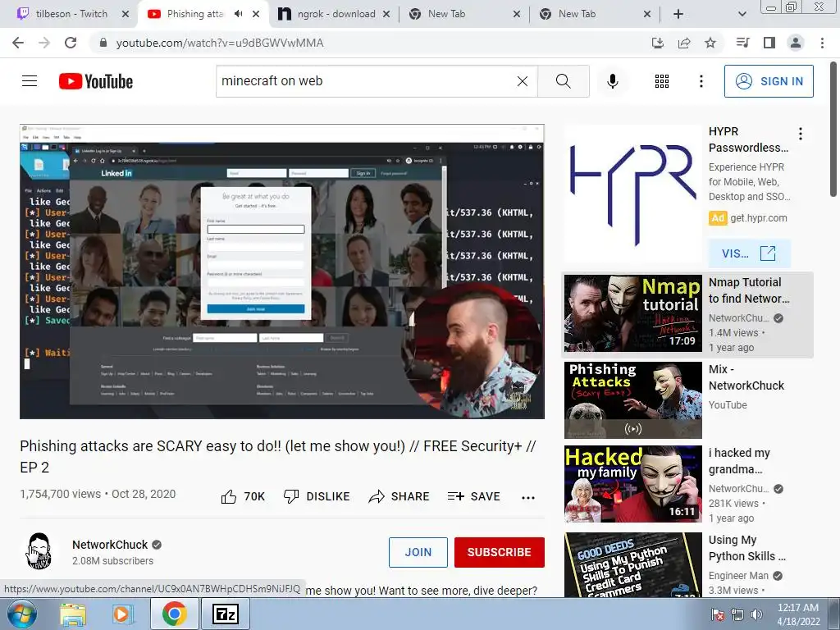Close the ngrok - download tab
Image resolution: width=840 pixels, height=630 pixels.
click(386, 14)
